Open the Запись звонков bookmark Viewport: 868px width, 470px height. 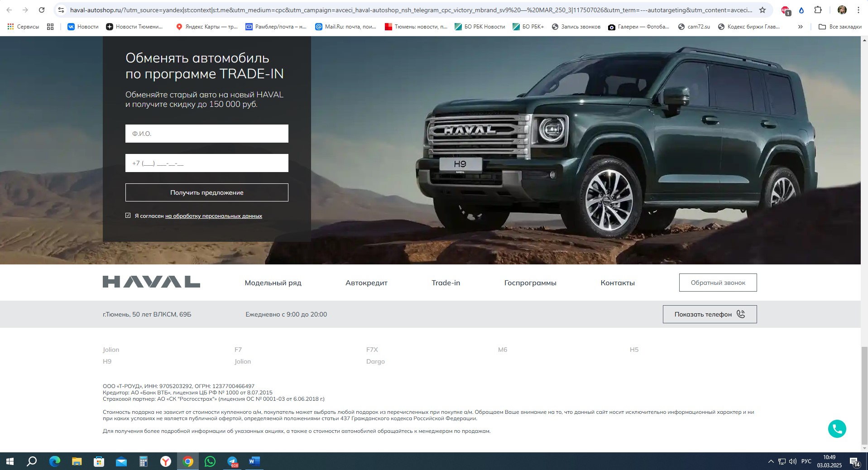[576, 27]
